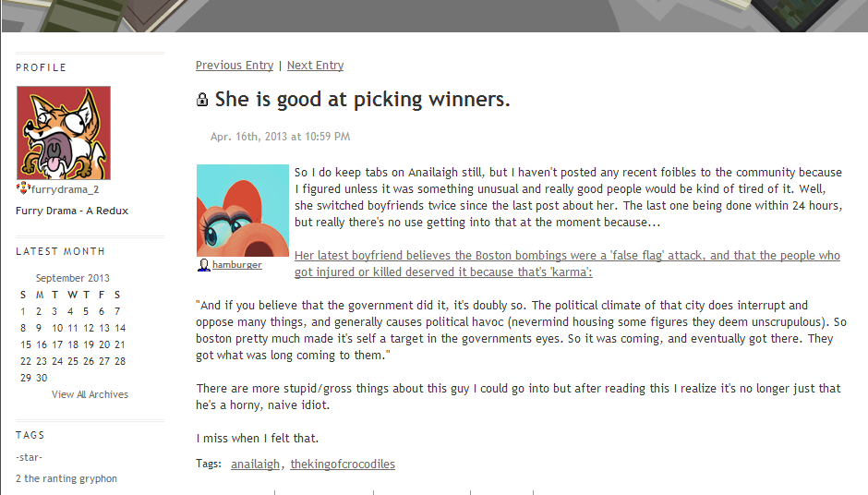Select day 30 in the September calendar
The width and height of the screenshot is (868, 495).
click(x=42, y=378)
